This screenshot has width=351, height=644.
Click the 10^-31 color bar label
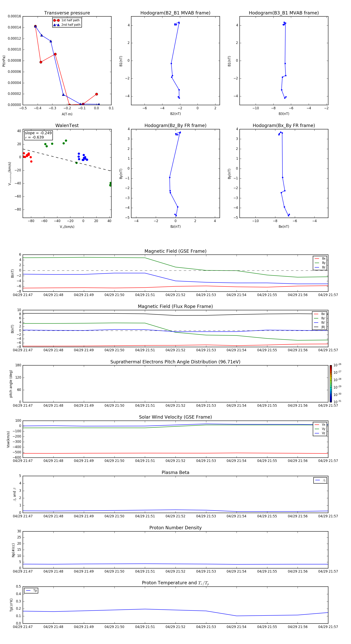click(x=337, y=402)
